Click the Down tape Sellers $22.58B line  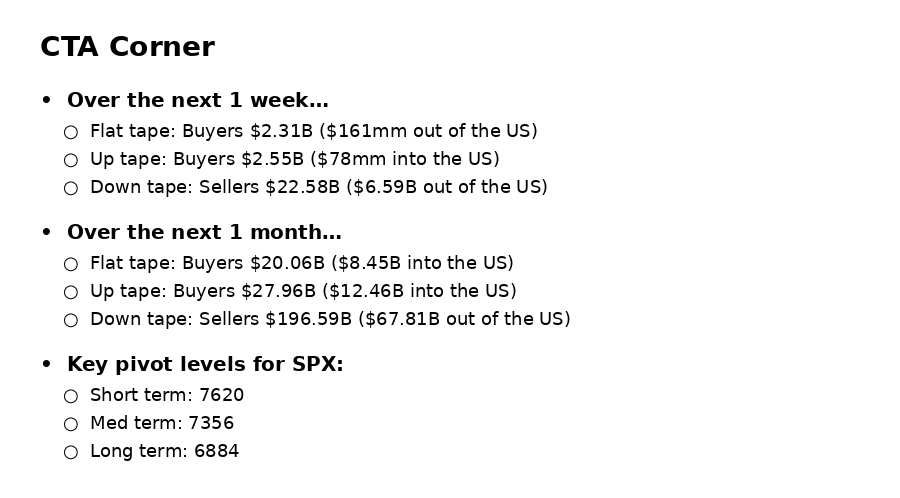pyautogui.click(x=319, y=187)
